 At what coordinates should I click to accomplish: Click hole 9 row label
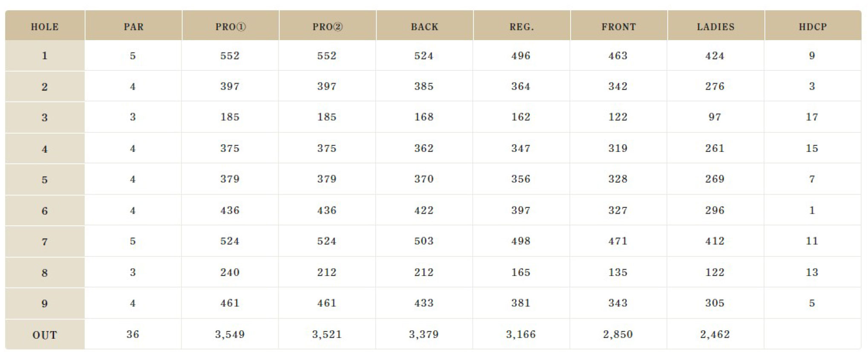[45, 303]
